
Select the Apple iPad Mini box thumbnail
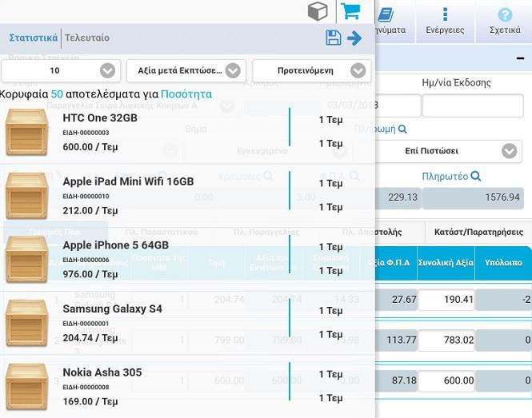26,196
